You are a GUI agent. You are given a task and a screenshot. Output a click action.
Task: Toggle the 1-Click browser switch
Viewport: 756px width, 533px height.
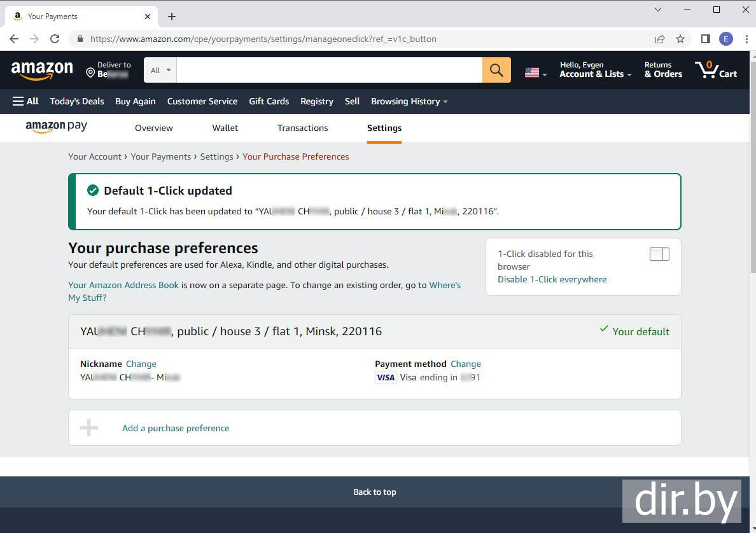(x=659, y=254)
